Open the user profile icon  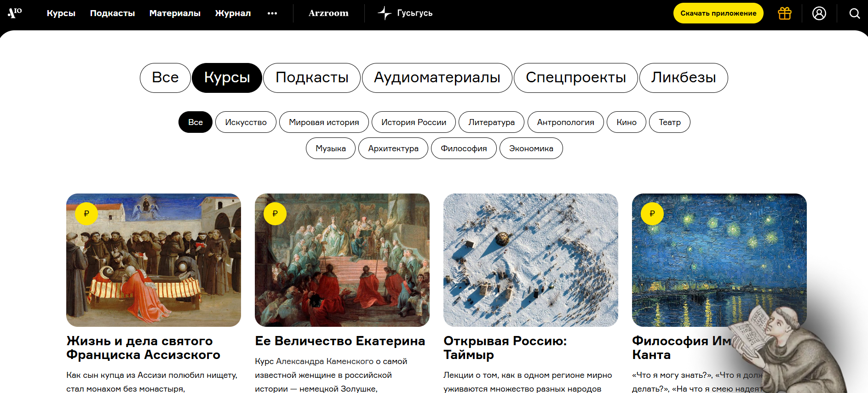click(819, 13)
